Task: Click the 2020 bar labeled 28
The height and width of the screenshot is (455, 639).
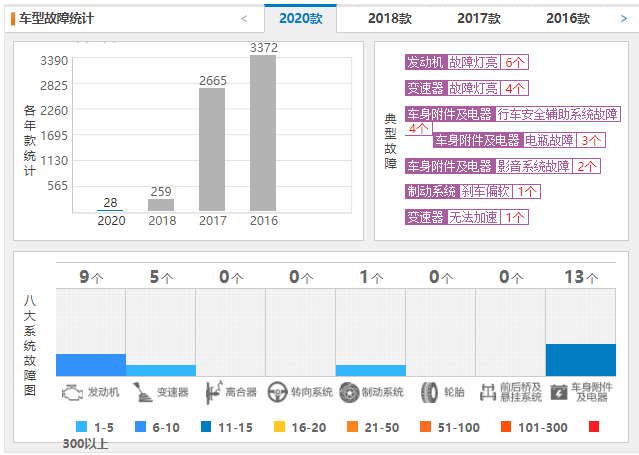Action: [x=110, y=210]
